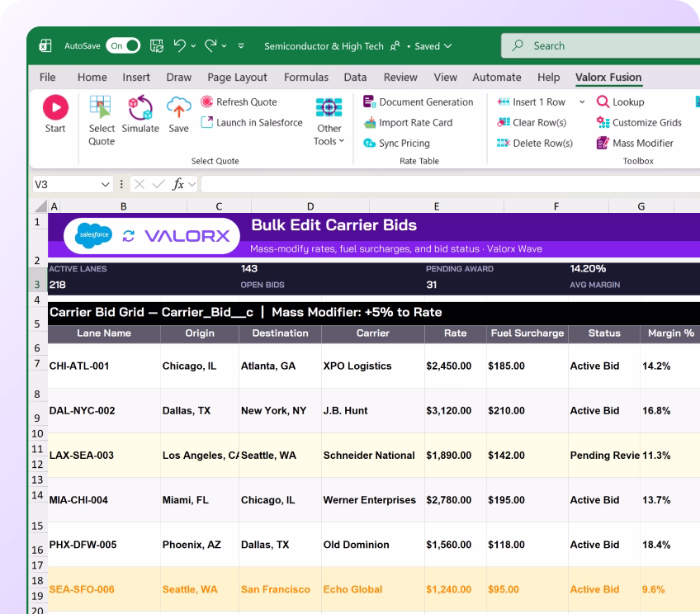Expand the Insert 1 Row dropdown arrow
The width and height of the screenshot is (700, 614).
[x=582, y=102]
